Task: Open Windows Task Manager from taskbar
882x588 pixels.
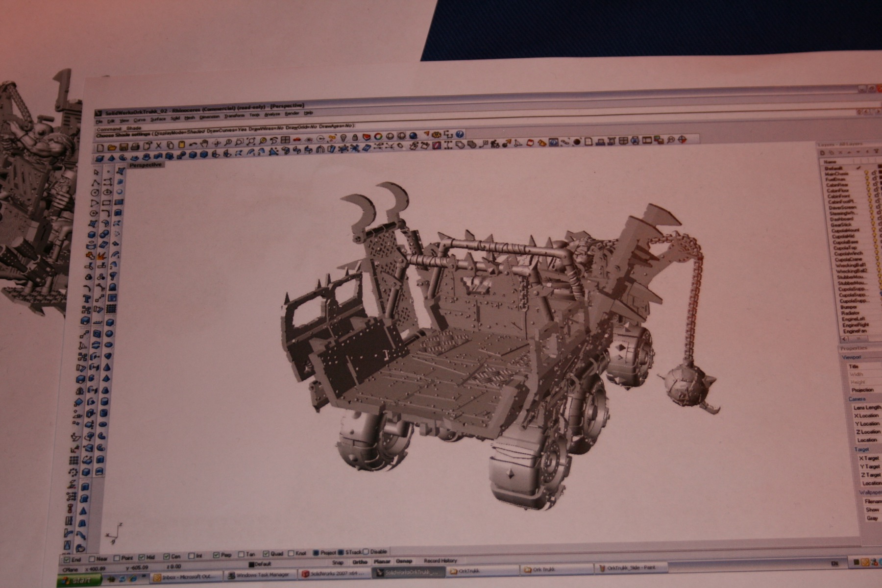Action: [x=261, y=575]
